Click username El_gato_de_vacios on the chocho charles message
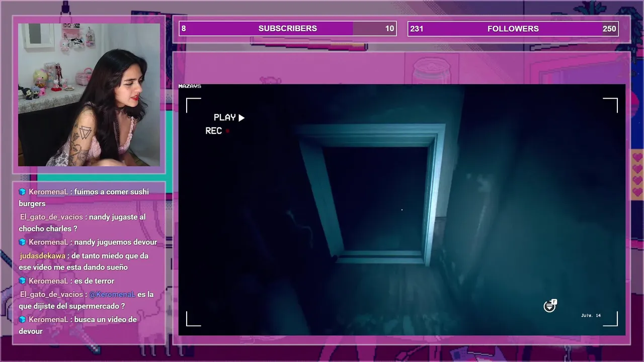 coord(51,217)
